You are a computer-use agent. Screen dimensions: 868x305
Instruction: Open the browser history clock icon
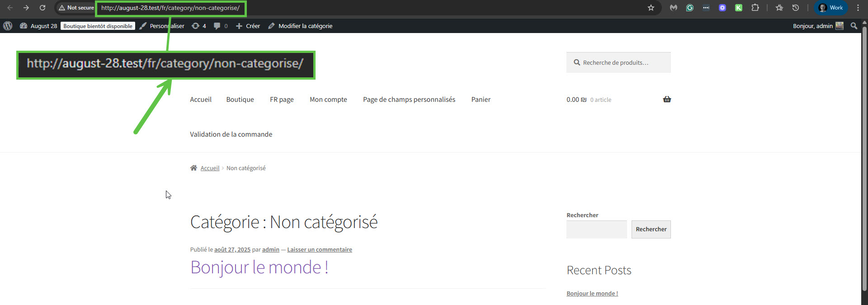pyautogui.click(x=796, y=8)
